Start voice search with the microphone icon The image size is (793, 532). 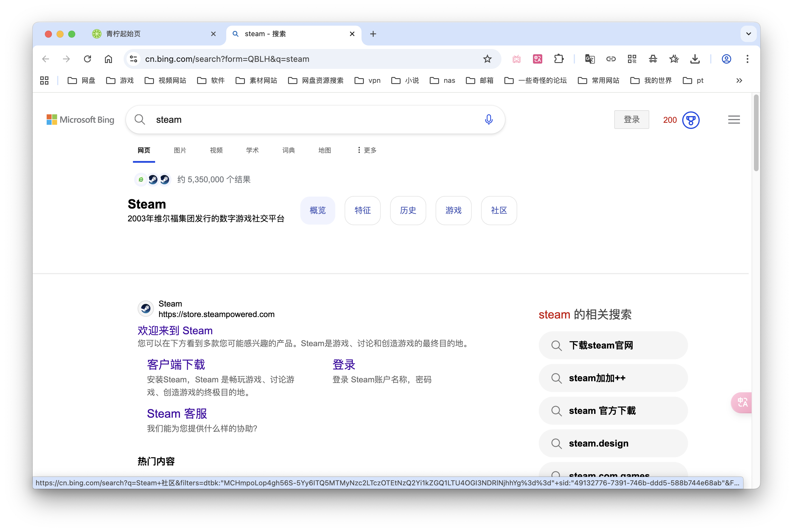pos(489,119)
